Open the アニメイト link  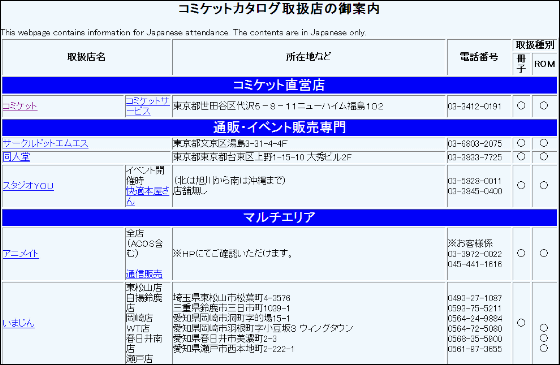[21, 254]
